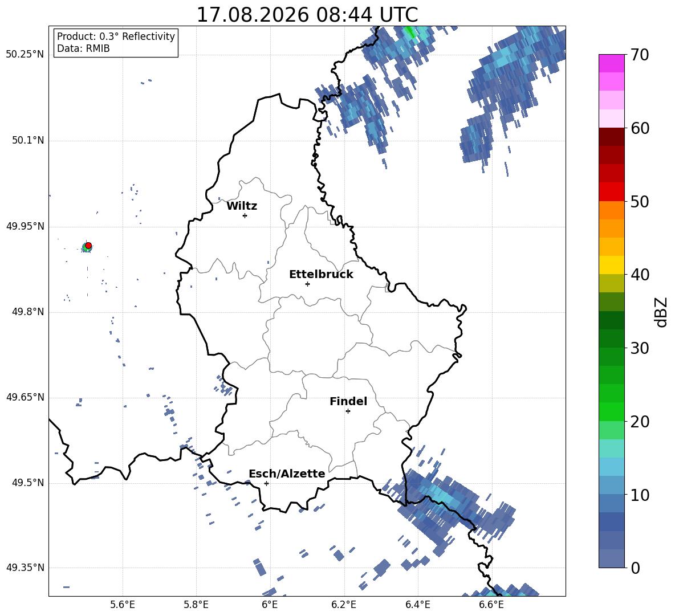Image resolution: width=675 pixels, height=616 pixels.
Task: Select the Wiltz city label
Action: (242, 206)
